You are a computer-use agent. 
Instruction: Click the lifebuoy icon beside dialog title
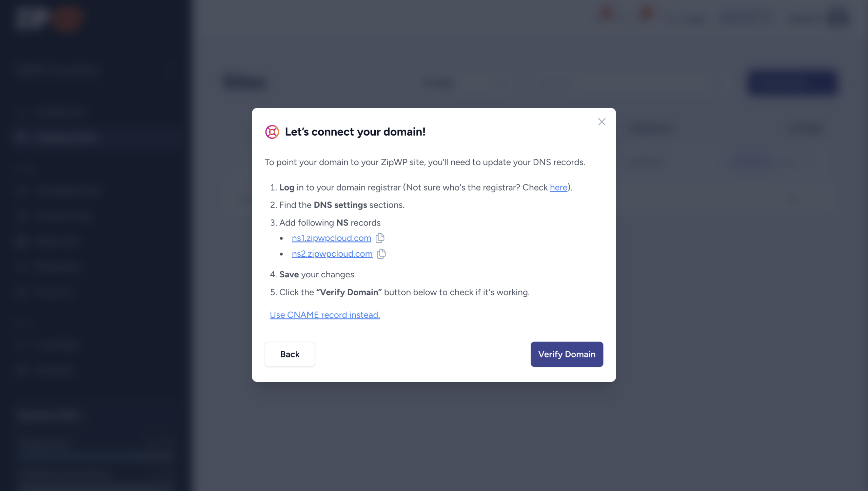tap(272, 132)
